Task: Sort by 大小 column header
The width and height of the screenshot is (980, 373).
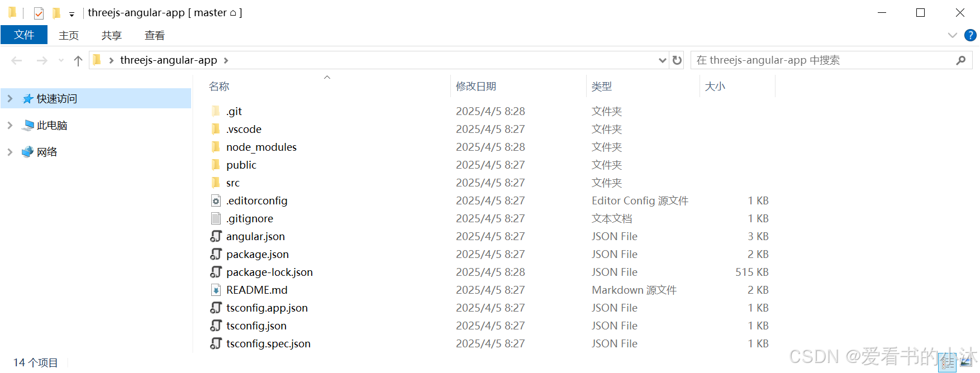Action: [715, 87]
